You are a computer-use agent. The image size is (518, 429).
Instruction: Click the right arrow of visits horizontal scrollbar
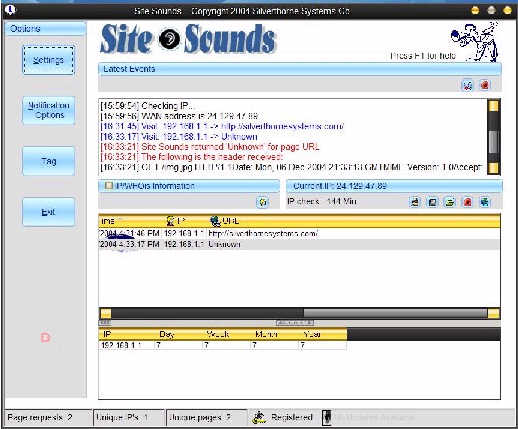point(493,313)
